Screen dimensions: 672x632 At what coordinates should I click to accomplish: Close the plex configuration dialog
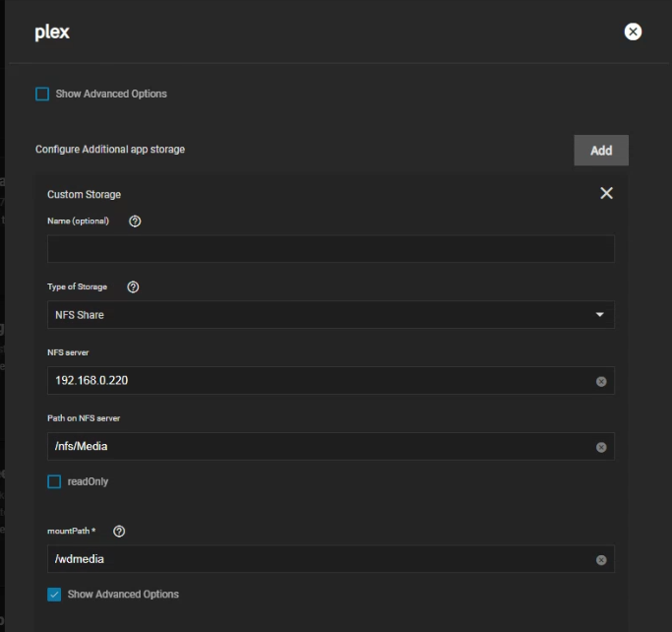[633, 32]
